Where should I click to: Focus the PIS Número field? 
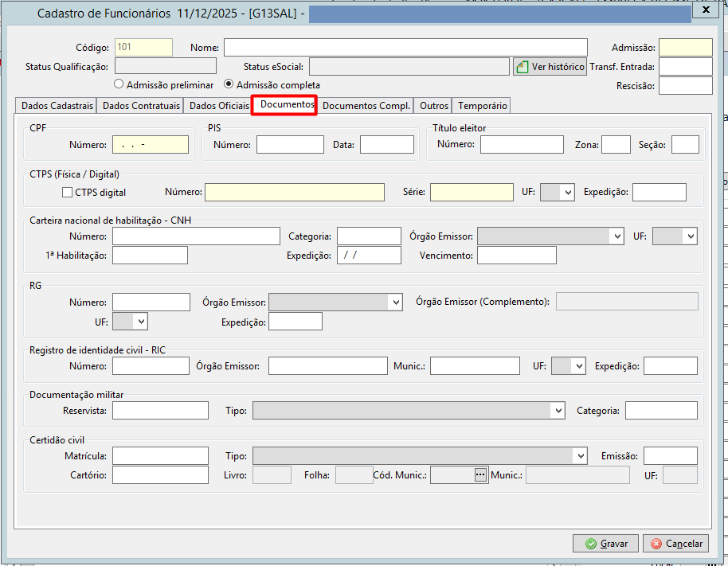pos(290,144)
